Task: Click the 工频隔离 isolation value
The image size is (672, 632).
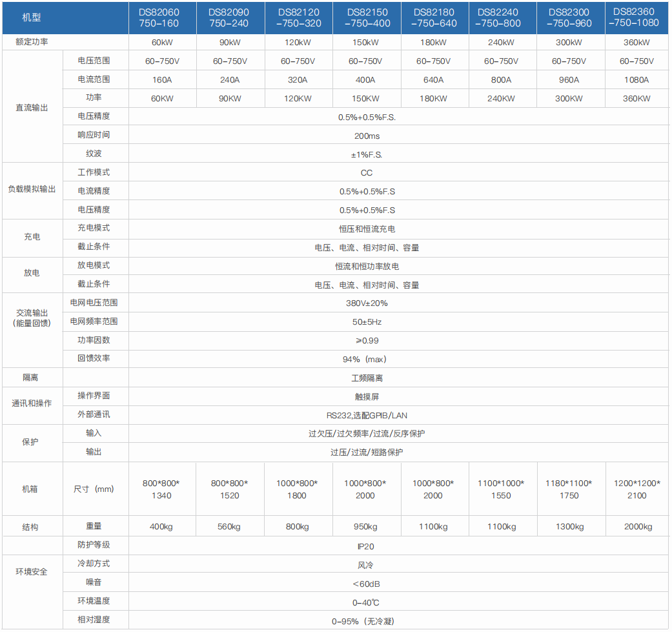Action: pos(367,378)
